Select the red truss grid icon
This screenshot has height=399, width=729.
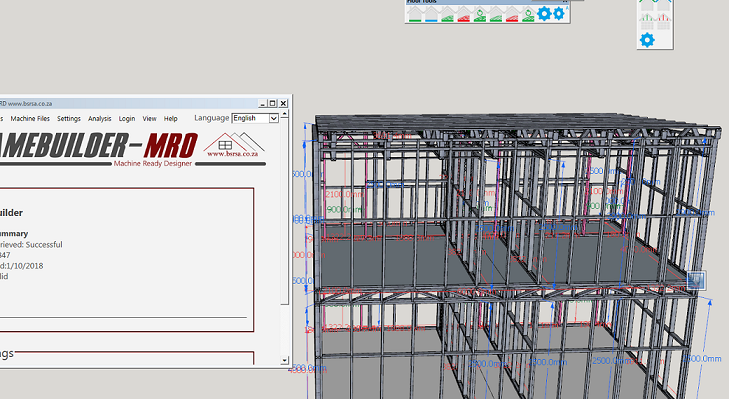click(x=663, y=21)
